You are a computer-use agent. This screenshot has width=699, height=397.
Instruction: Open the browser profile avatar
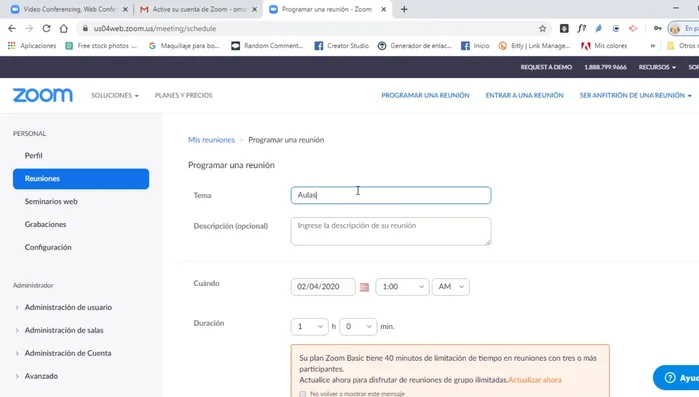point(675,29)
